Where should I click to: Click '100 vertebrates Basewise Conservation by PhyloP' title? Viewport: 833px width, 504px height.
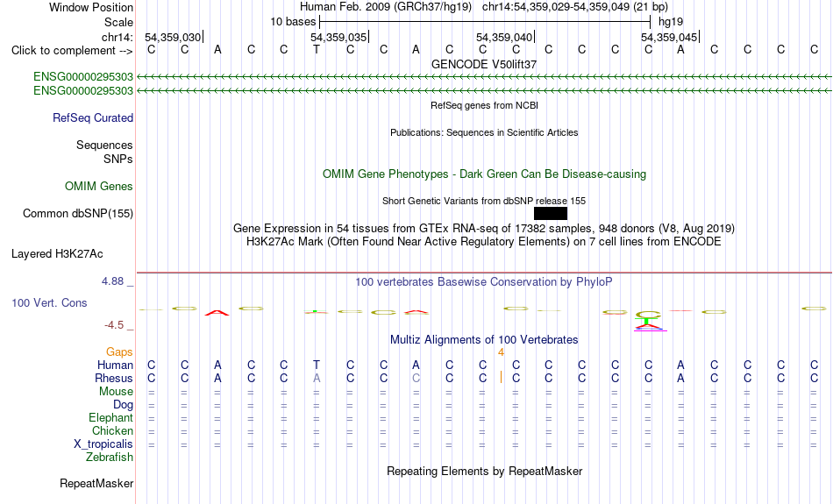pos(484,282)
